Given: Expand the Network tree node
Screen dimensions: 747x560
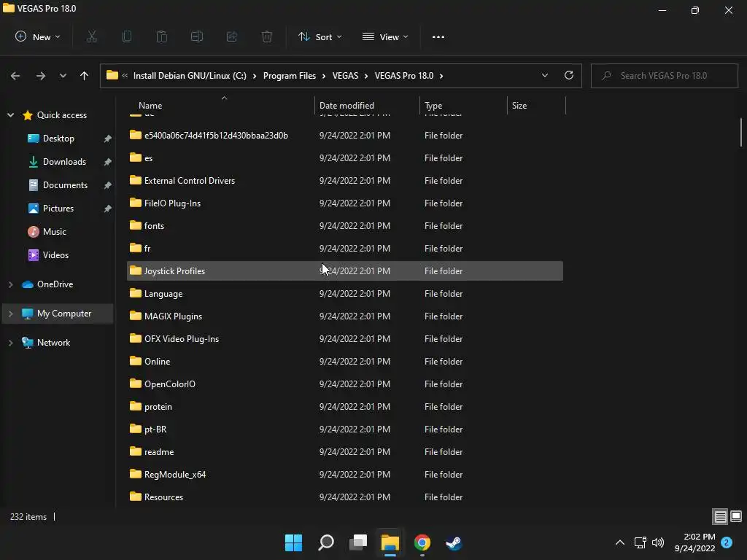Looking at the screenshot, I should coord(10,343).
